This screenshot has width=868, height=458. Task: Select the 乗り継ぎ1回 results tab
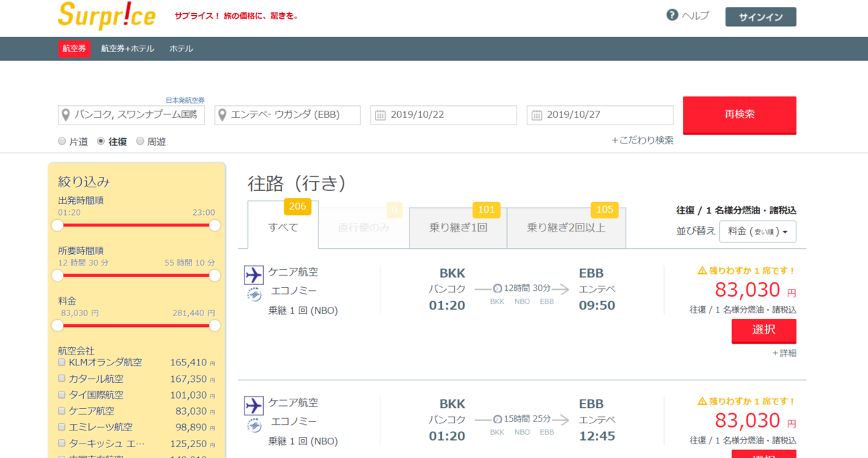(x=458, y=227)
